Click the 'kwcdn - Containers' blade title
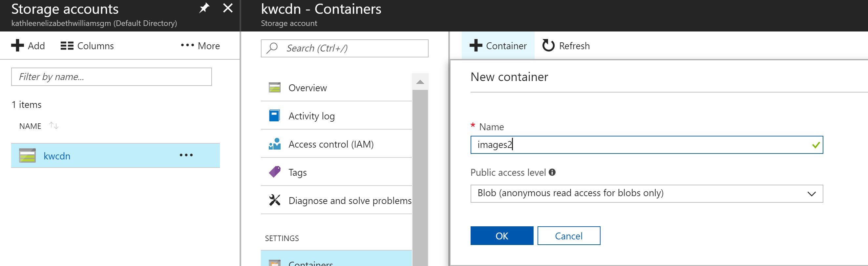The height and width of the screenshot is (266, 868). click(x=321, y=9)
